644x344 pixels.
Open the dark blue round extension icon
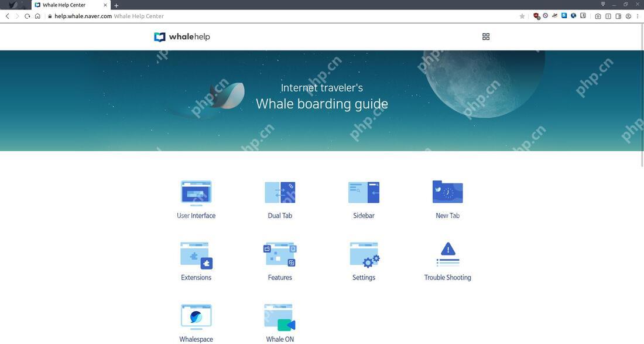pos(573,16)
